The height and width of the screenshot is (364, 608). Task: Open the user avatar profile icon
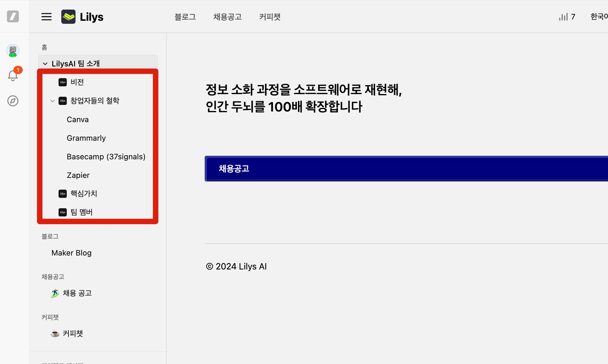click(x=13, y=51)
